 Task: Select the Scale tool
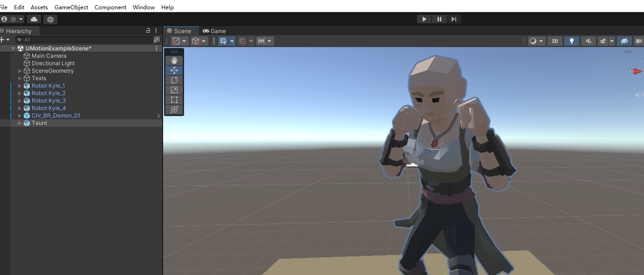coord(174,90)
